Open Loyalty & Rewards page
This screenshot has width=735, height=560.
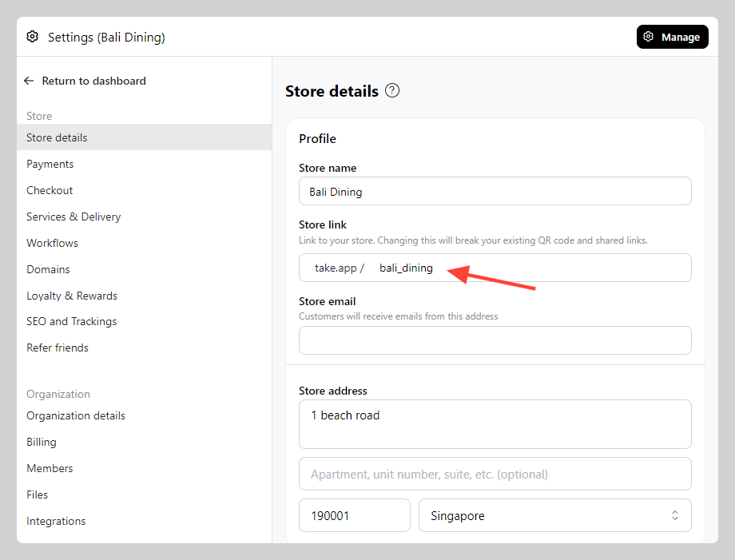point(145,296)
